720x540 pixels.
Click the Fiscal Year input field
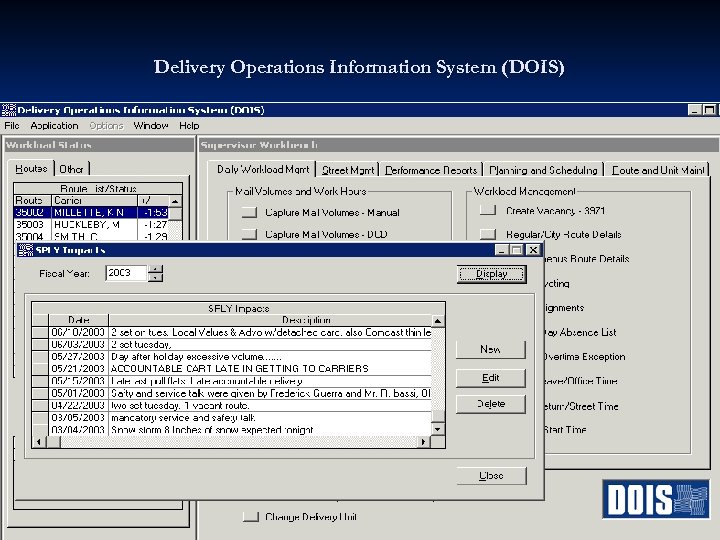126,273
